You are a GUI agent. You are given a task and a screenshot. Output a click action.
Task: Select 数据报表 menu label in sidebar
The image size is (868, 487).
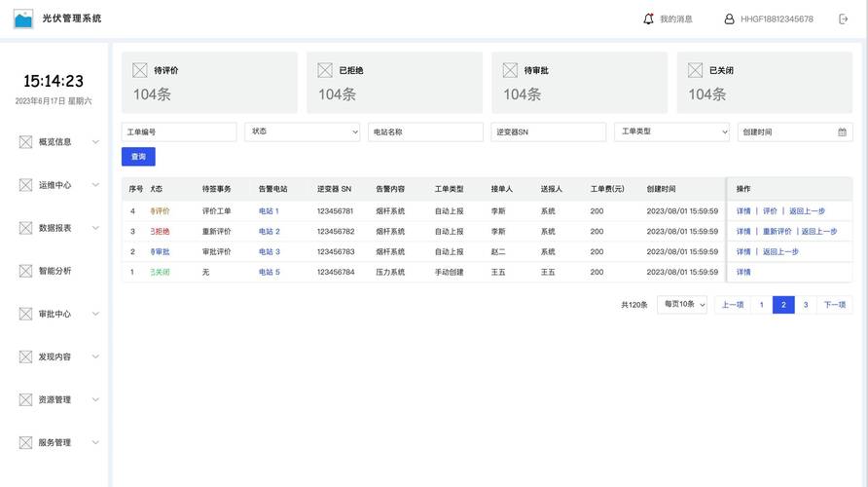[x=54, y=228]
